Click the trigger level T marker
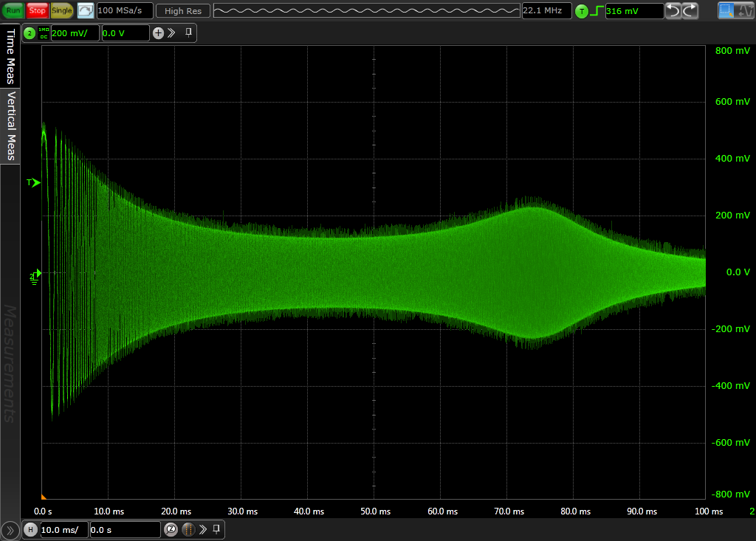Image resolution: width=756 pixels, height=541 pixels. coord(33,182)
